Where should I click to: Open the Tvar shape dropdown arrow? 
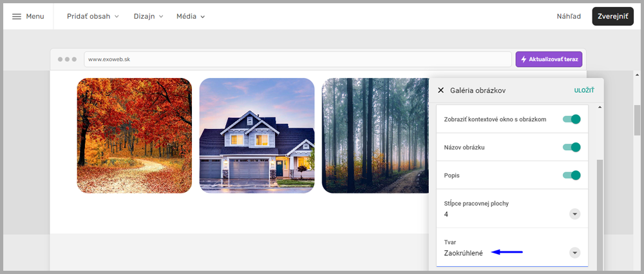point(574,253)
